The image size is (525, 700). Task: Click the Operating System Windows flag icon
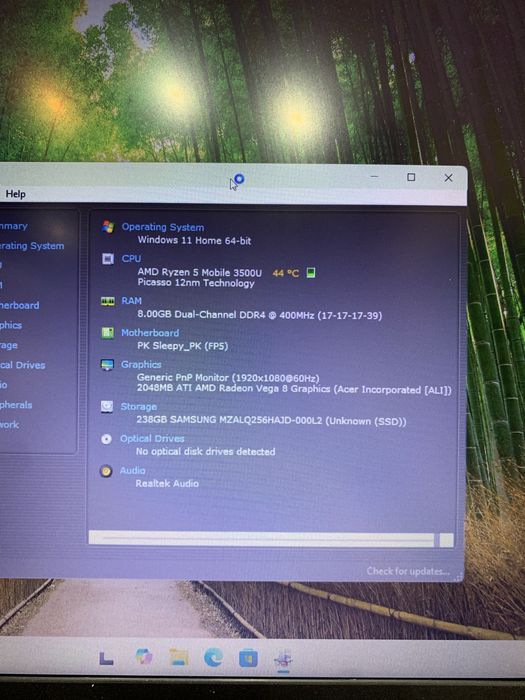(x=108, y=227)
